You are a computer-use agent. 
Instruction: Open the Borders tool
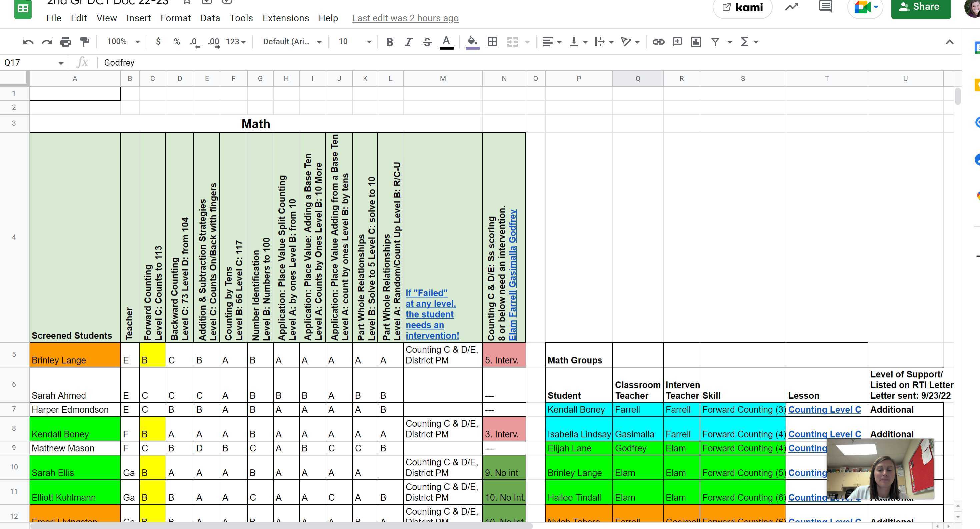tap(492, 42)
